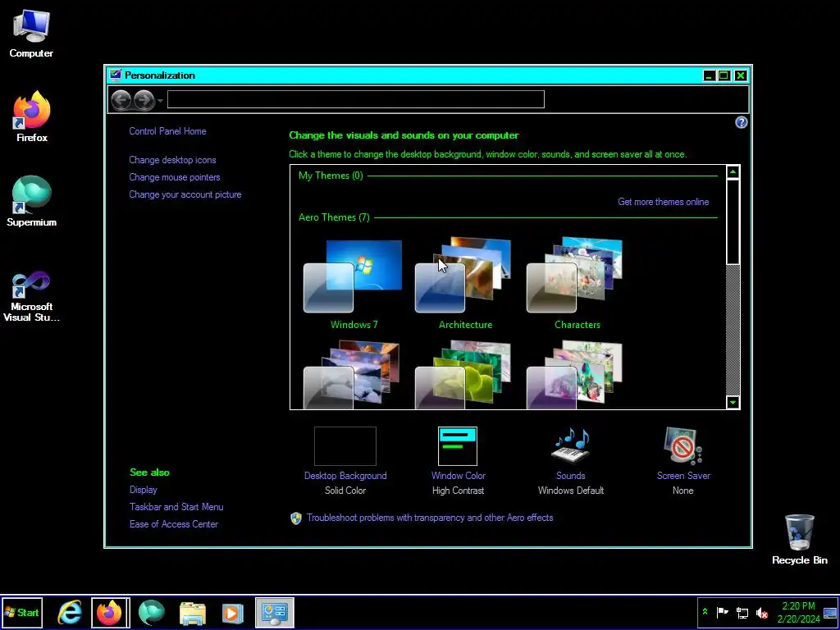Open Windows Explorer folder on taskbar
Image resolution: width=840 pixels, height=630 pixels.
(192, 612)
